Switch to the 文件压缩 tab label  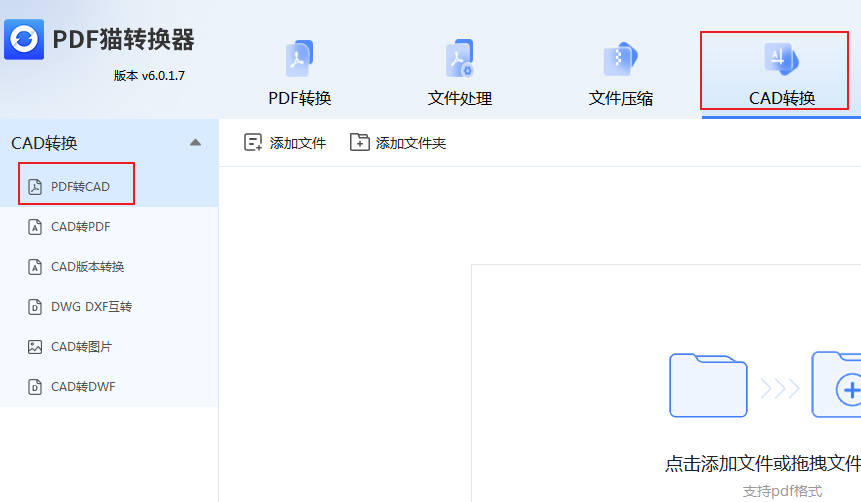pyautogui.click(x=621, y=98)
